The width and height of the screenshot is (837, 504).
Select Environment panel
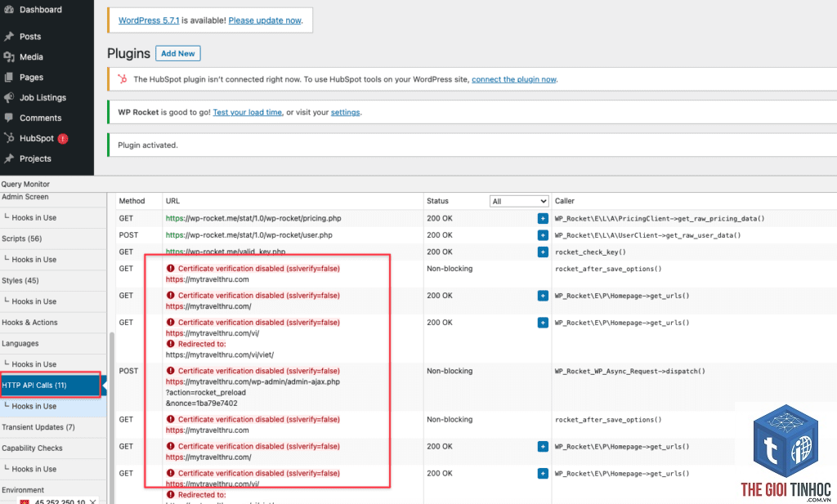pos(53,490)
